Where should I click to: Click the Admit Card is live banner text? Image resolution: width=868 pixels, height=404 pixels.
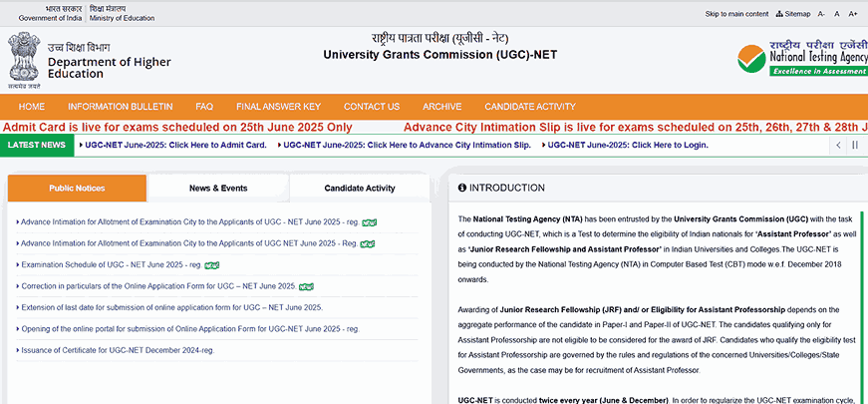(x=177, y=128)
